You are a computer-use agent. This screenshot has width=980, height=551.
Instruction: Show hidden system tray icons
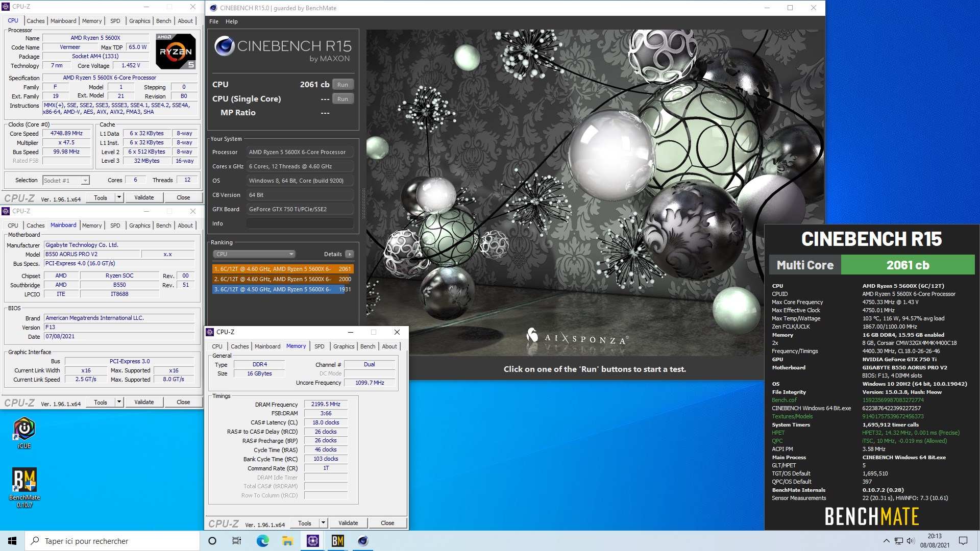(x=886, y=541)
